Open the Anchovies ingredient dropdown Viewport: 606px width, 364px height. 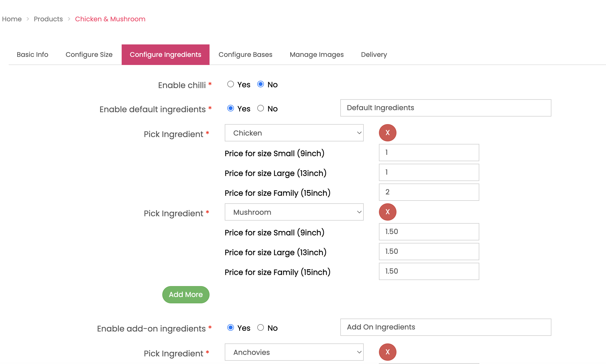294,352
